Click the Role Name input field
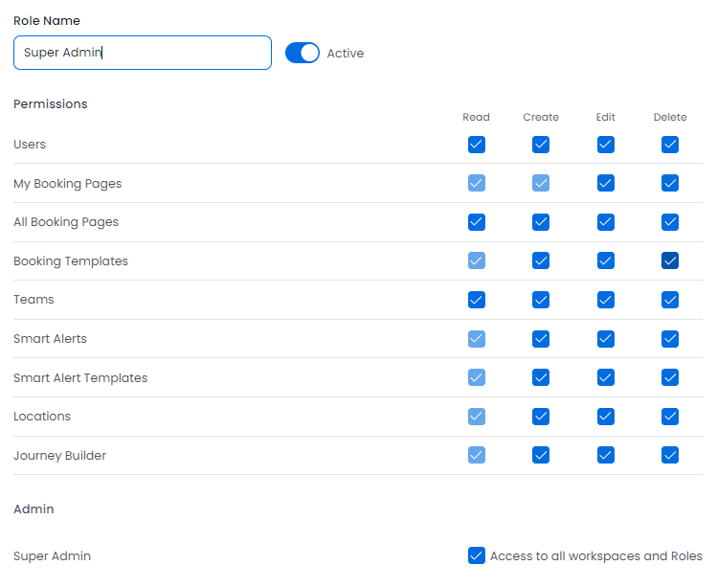 point(143,53)
